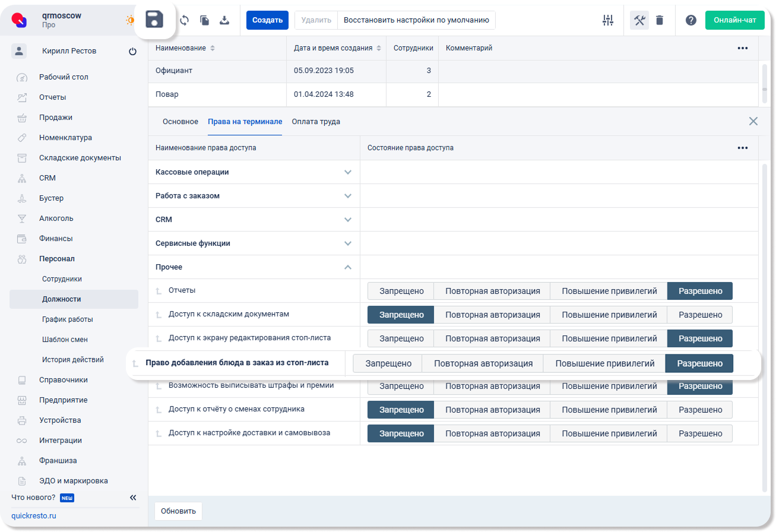Click the download tray icon in top toolbar
Screen dimensions: 776x532
point(224,20)
